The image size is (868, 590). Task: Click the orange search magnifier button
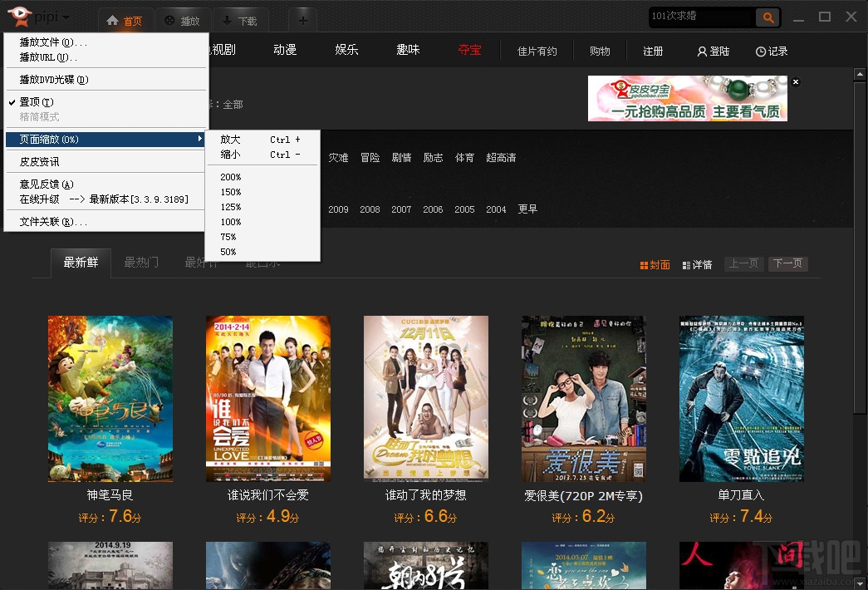tap(767, 17)
